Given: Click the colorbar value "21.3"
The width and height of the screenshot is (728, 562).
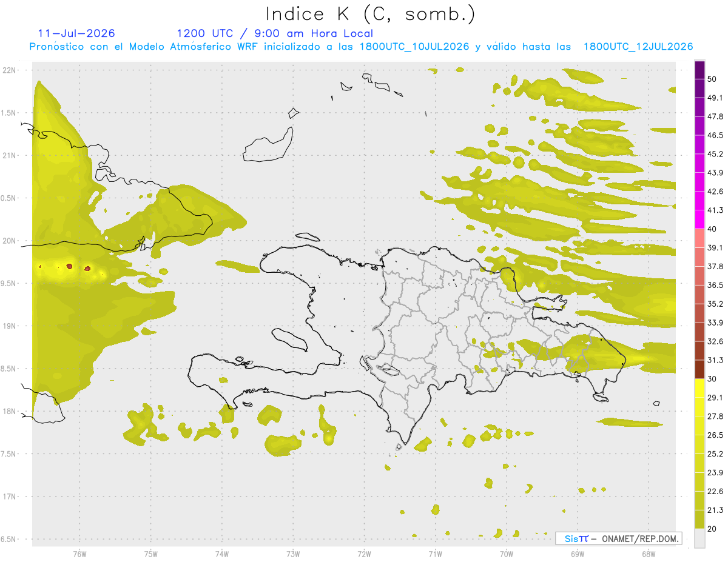Looking at the screenshot, I should pos(715,510).
